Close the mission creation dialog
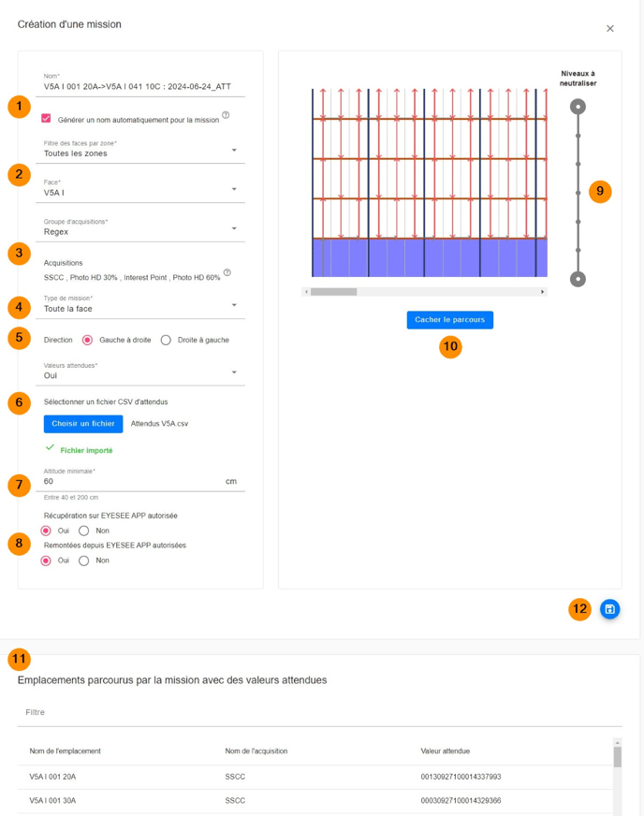The width and height of the screenshot is (644, 816). (x=610, y=29)
